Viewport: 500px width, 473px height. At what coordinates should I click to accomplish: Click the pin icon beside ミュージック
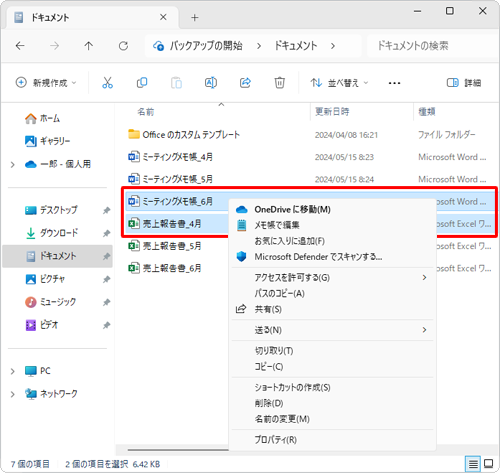point(106,302)
